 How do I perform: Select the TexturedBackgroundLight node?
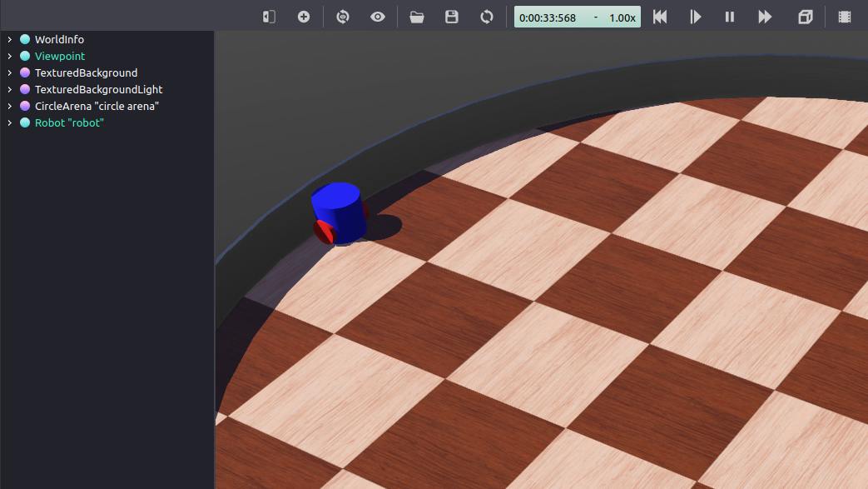98,89
